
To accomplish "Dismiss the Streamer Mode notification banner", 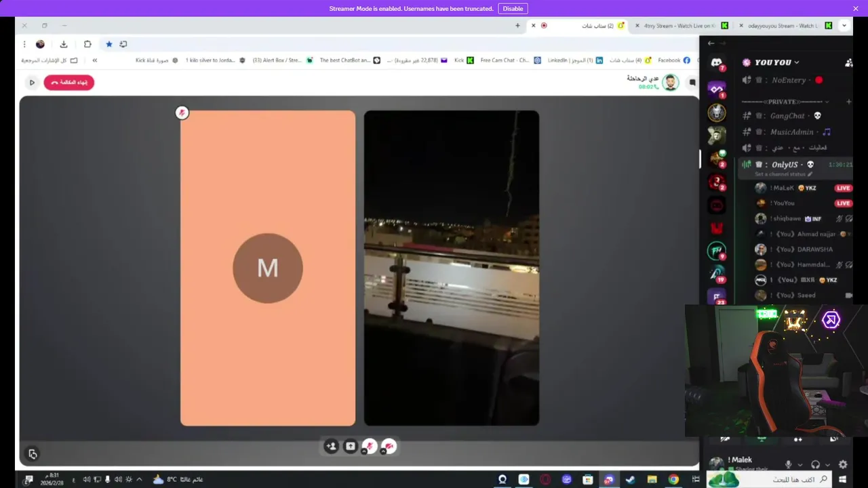I will (x=856, y=9).
